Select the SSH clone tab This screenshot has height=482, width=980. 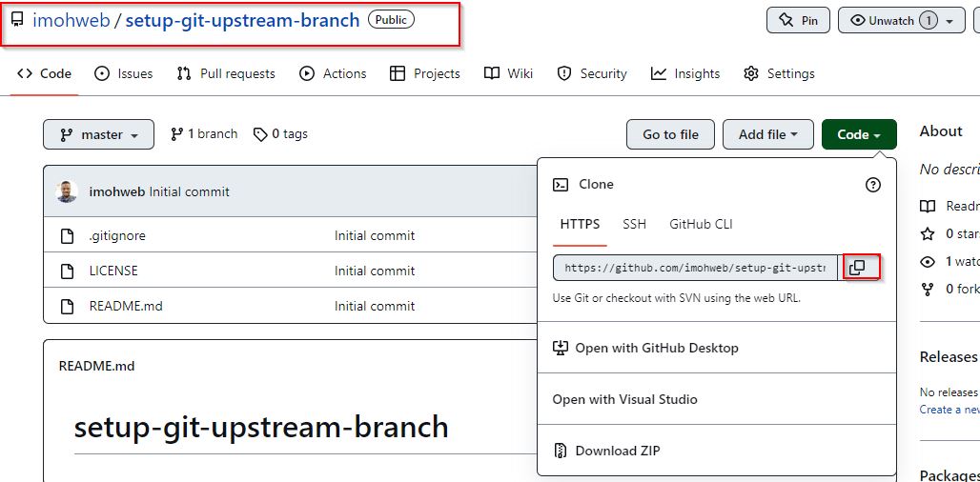pyautogui.click(x=634, y=224)
